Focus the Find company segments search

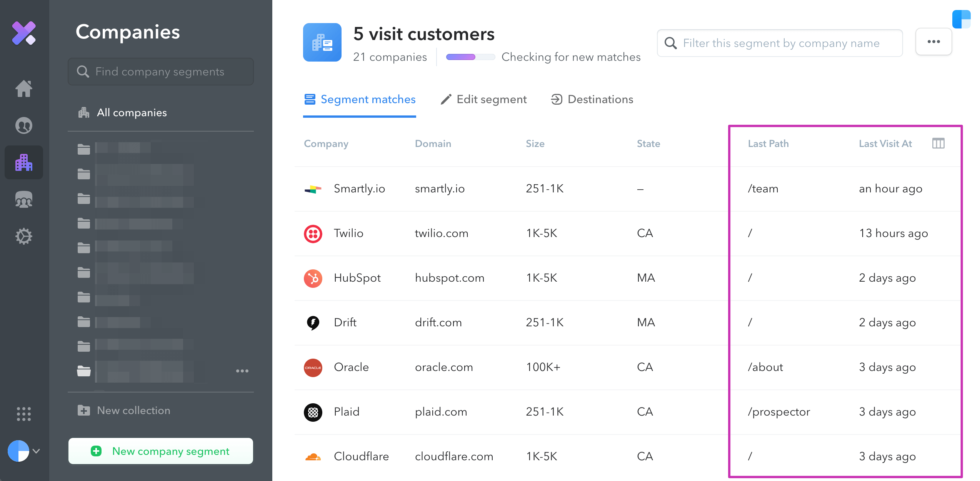pyautogui.click(x=161, y=72)
